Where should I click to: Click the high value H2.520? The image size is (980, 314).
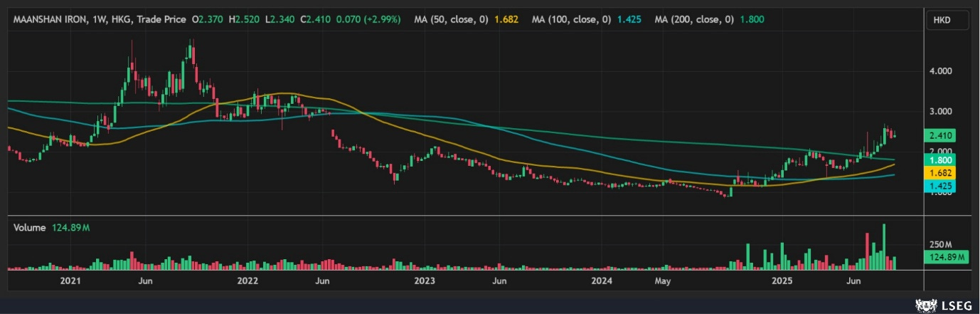click(x=243, y=19)
